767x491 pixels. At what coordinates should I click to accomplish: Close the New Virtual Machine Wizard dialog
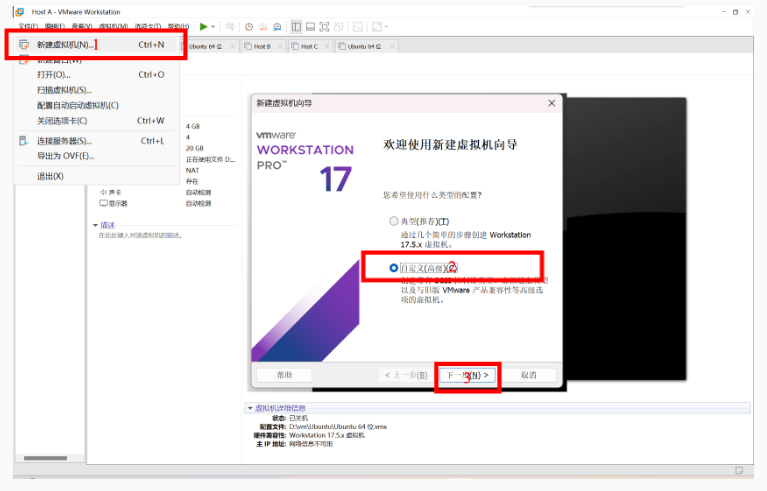[x=552, y=103]
